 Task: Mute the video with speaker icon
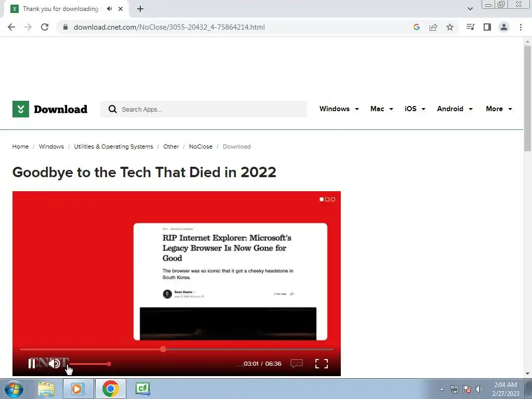pos(54,363)
